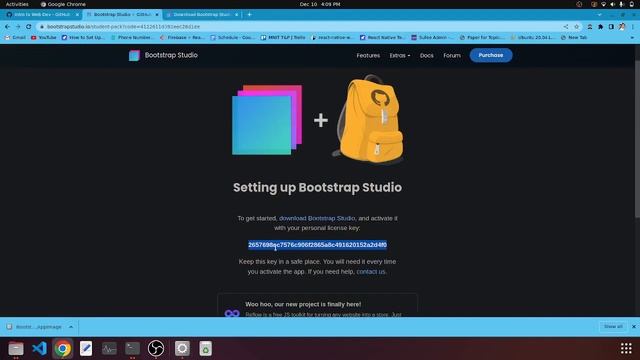The height and width of the screenshot is (360, 640).
Task: Close the Download Bootstrap Studio tab
Action: [x=236, y=15]
